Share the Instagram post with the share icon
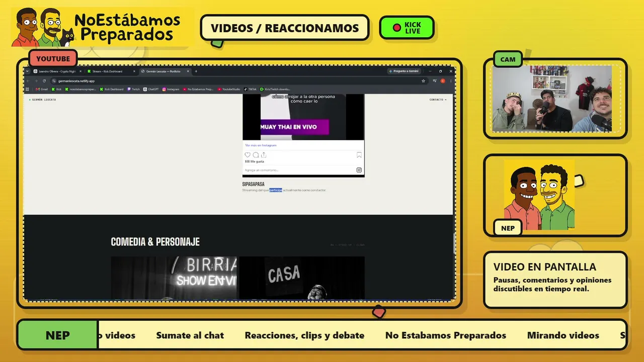644x362 pixels. (x=264, y=155)
